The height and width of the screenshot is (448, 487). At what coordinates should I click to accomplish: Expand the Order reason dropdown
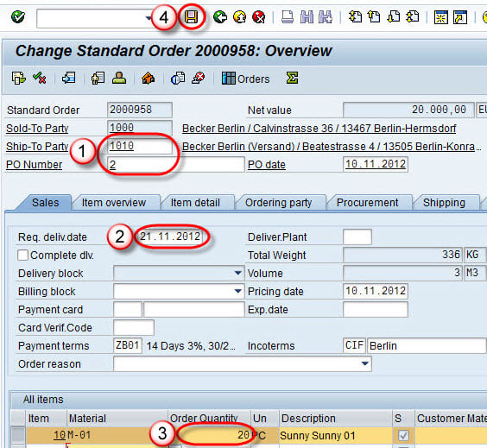point(365,363)
